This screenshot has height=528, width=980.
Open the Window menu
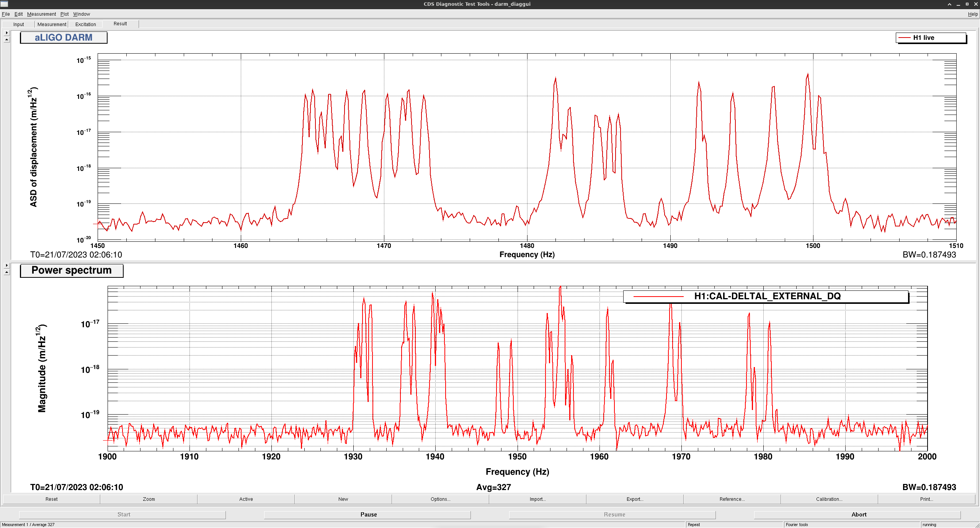(x=82, y=14)
